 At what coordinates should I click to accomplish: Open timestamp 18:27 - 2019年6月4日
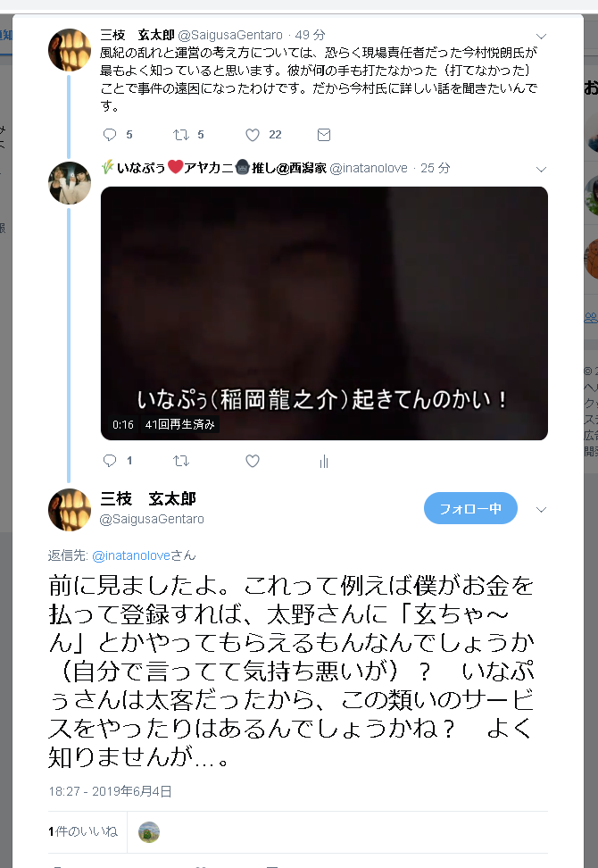pyautogui.click(x=110, y=791)
